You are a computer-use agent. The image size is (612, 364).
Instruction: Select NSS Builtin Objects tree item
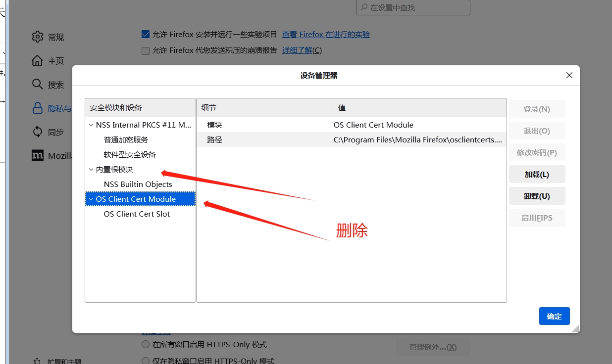click(x=138, y=184)
